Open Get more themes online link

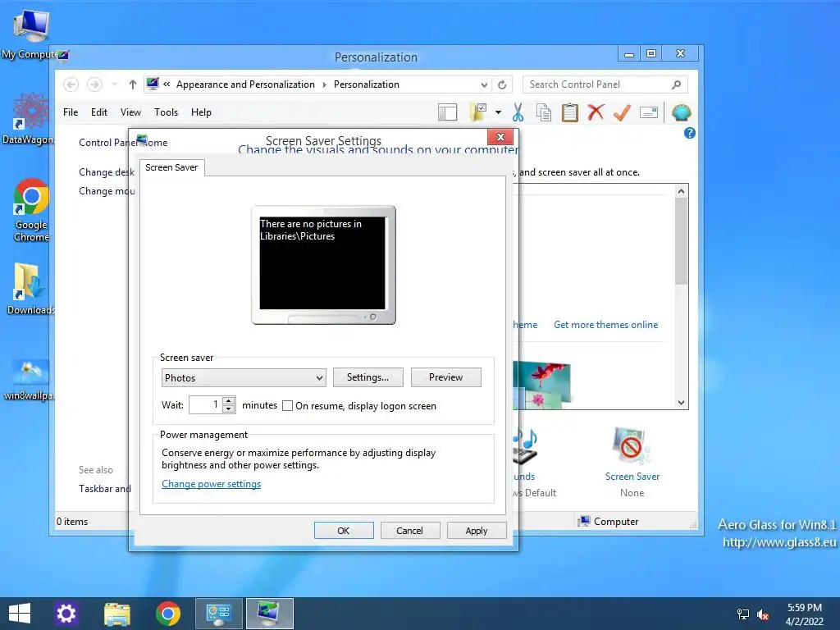605,325
